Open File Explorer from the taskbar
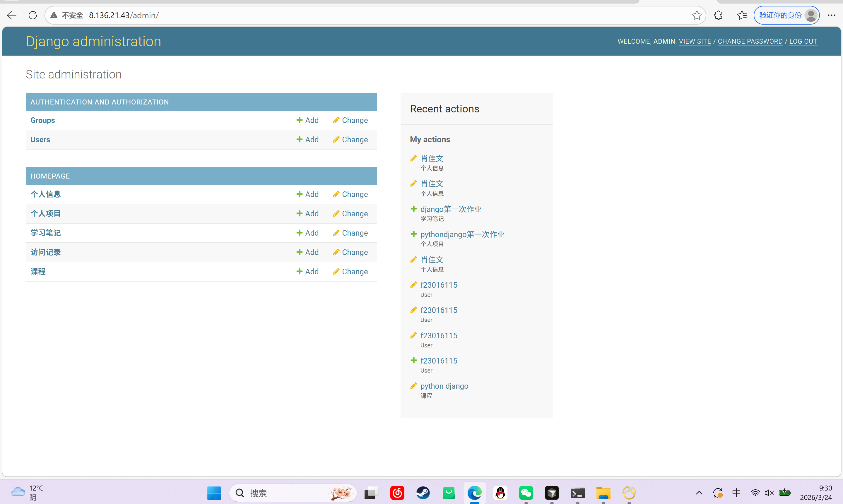 click(x=603, y=493)
